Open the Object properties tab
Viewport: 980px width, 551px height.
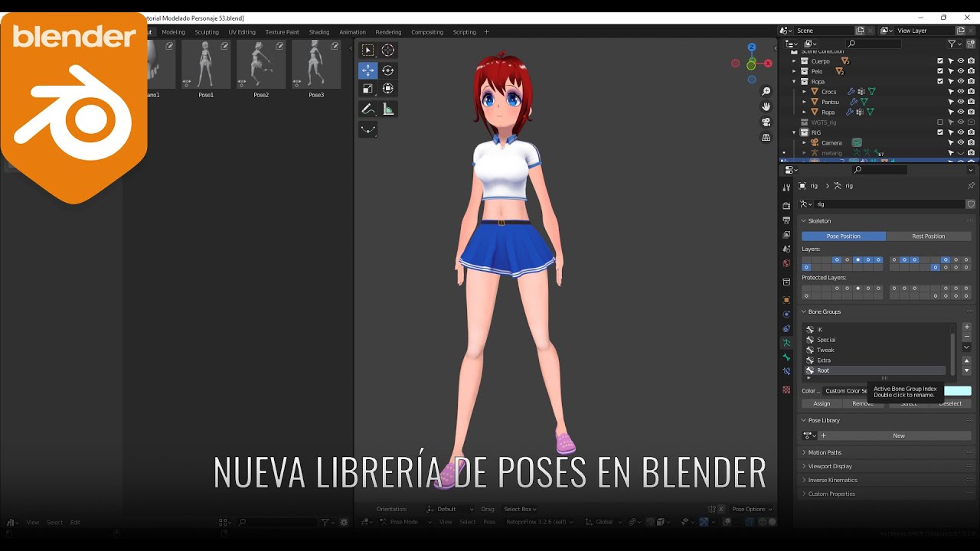click(x=786, y=300)
